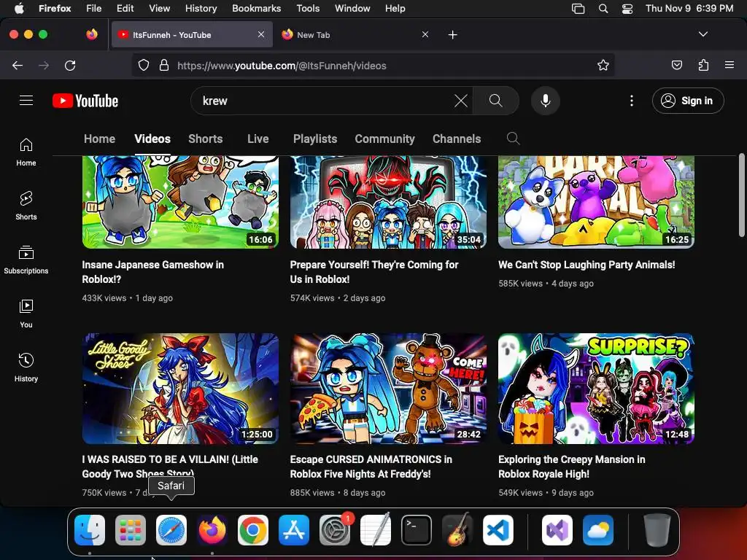Open Firefox application menu
Viewport: 747px width, 560px height.
pos(729,65)
